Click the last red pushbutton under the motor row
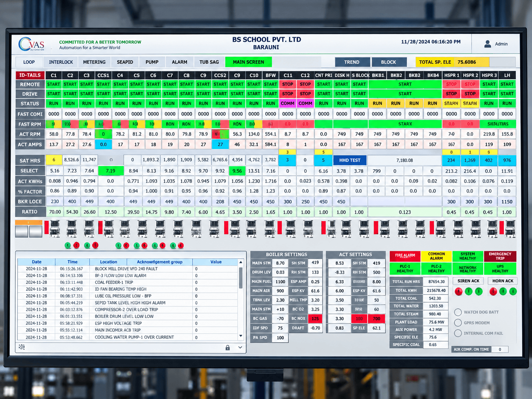 pos(181,245)
